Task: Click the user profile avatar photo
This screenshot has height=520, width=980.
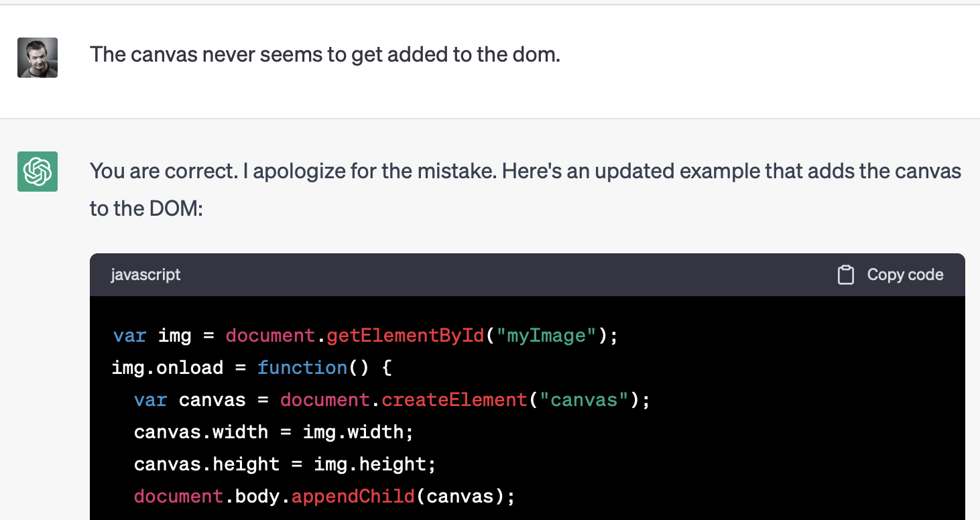Action: click(x=38, y=58)
